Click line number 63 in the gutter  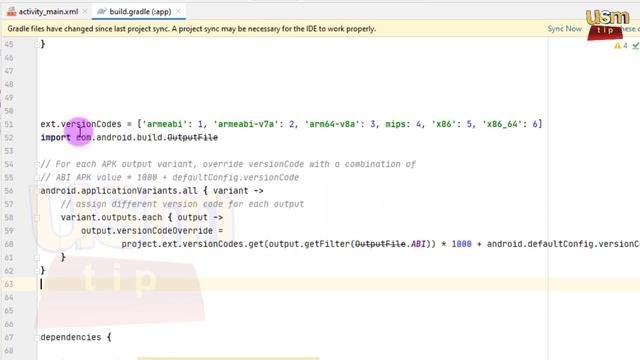[x=9, y=284]
